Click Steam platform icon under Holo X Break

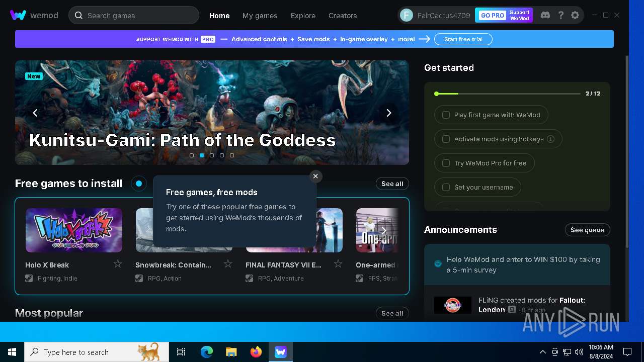[29, 278]
